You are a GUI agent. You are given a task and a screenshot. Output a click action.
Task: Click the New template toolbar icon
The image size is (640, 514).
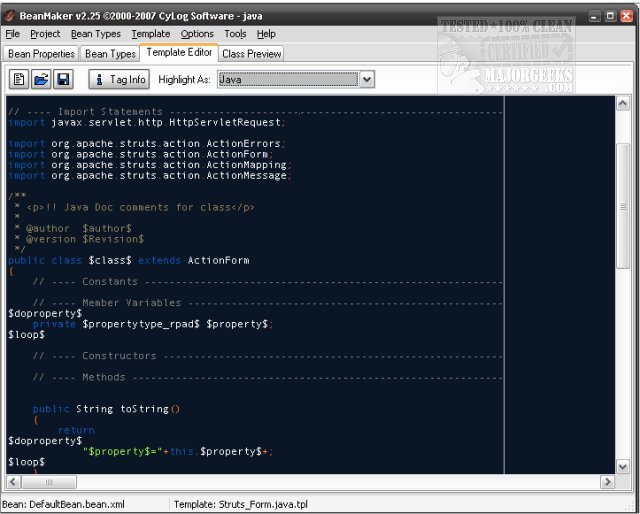(x=19, y=79)
